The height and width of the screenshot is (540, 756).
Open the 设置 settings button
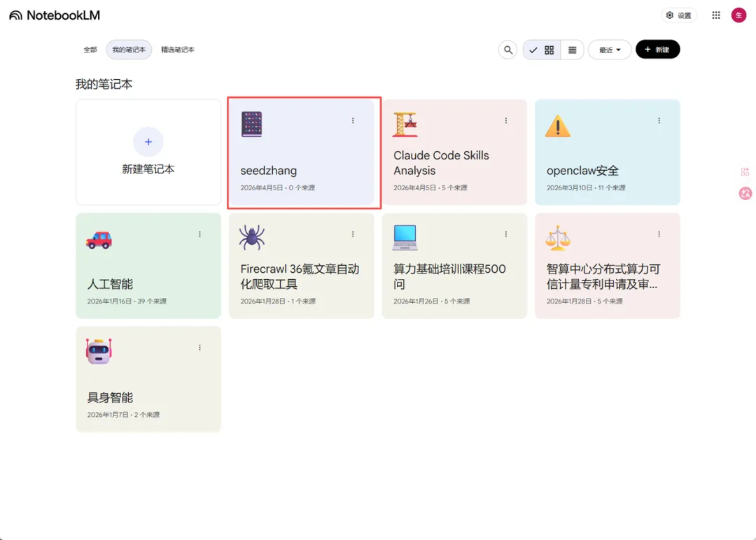pyautogui.click(x=678, y=15)
